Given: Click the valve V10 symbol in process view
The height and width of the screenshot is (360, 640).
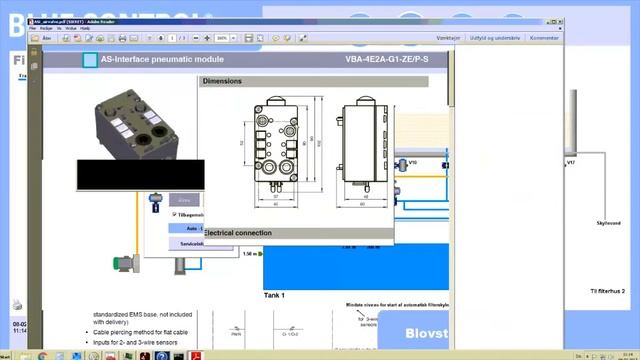Looking at the screenshot, I should click(x=402, y=165).
